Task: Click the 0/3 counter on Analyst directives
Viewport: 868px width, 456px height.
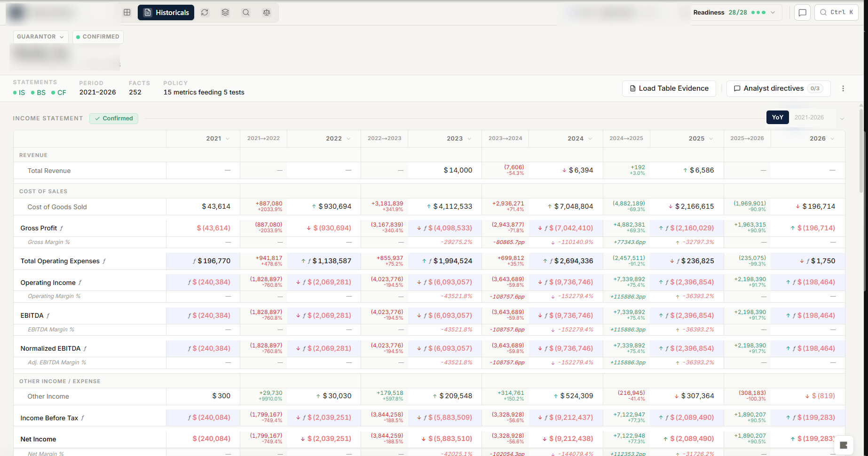Action: click(x=815, y=88)
